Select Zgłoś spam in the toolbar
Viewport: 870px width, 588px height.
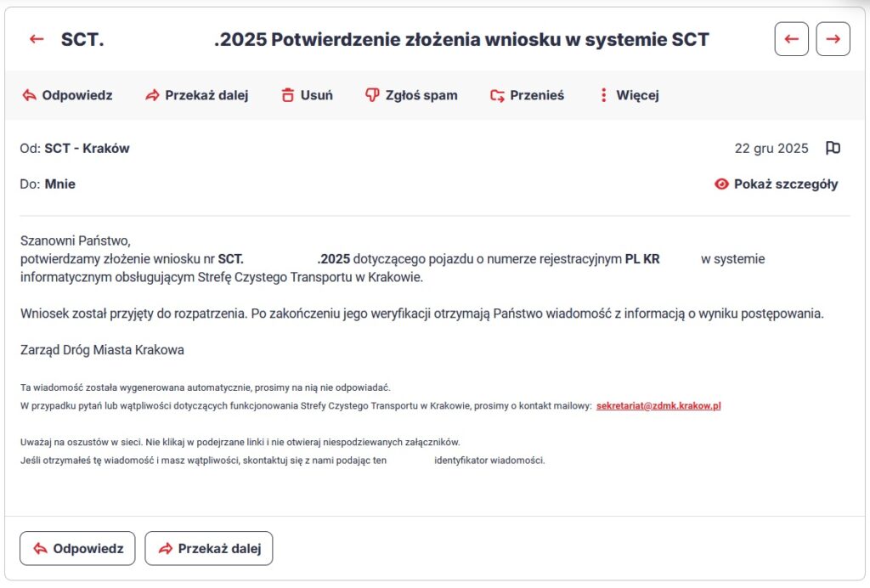click(x=422, y=95)
